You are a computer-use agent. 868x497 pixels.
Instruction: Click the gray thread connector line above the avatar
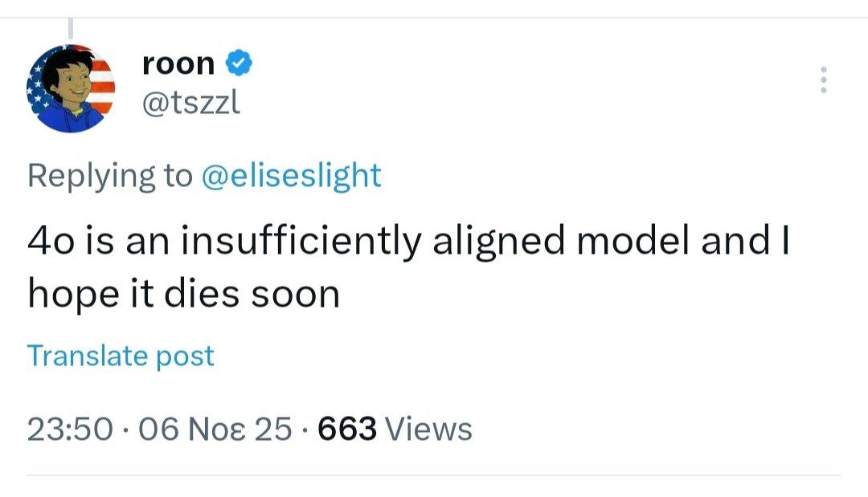[x=71, y=29]
